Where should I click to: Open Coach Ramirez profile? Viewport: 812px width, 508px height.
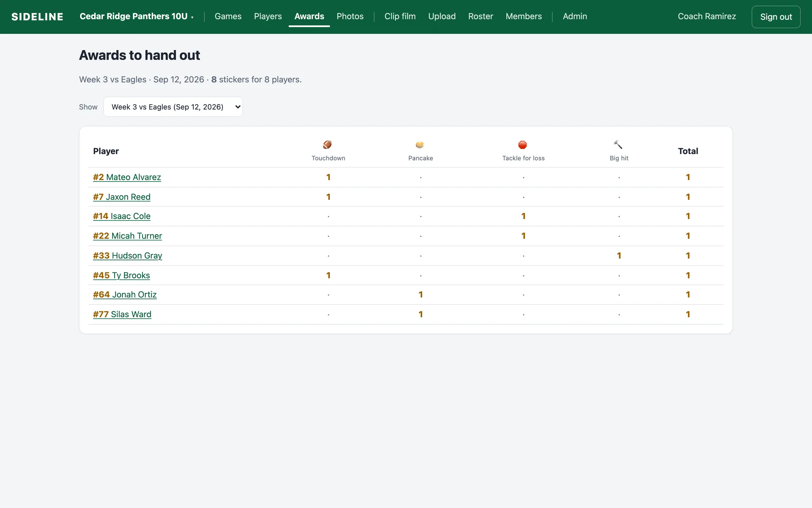tap(707, 17)
